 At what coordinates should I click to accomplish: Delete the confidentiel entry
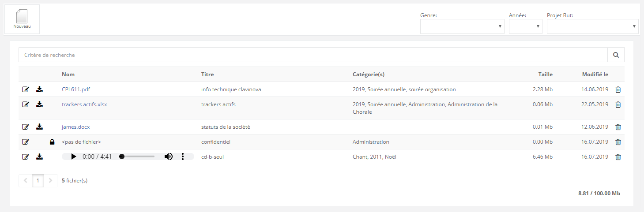tap(618, 142)
